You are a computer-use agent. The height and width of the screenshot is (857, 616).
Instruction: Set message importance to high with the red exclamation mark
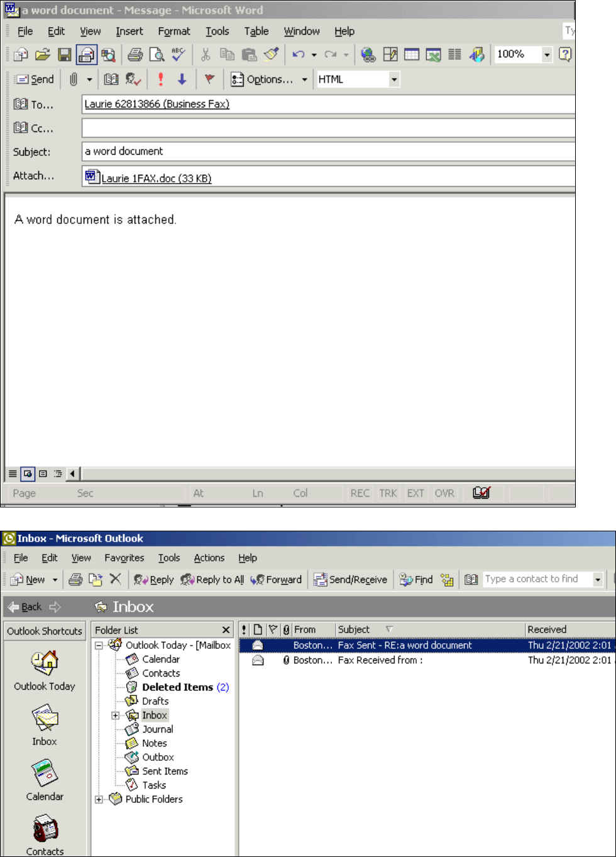coord(161,79)
